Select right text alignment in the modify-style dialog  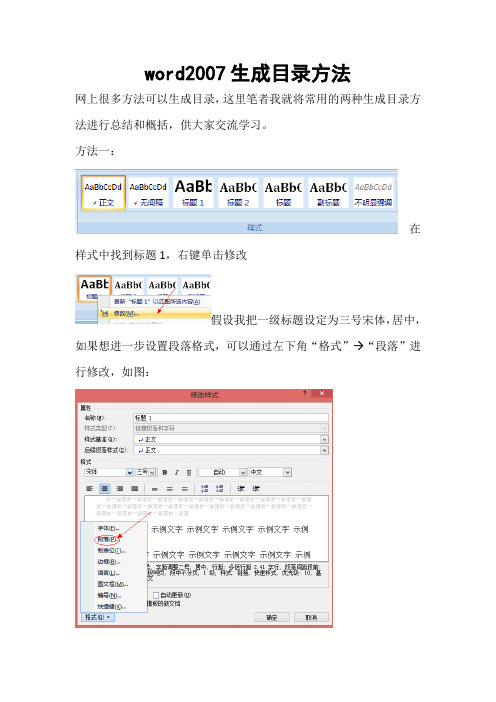point(120,488)
